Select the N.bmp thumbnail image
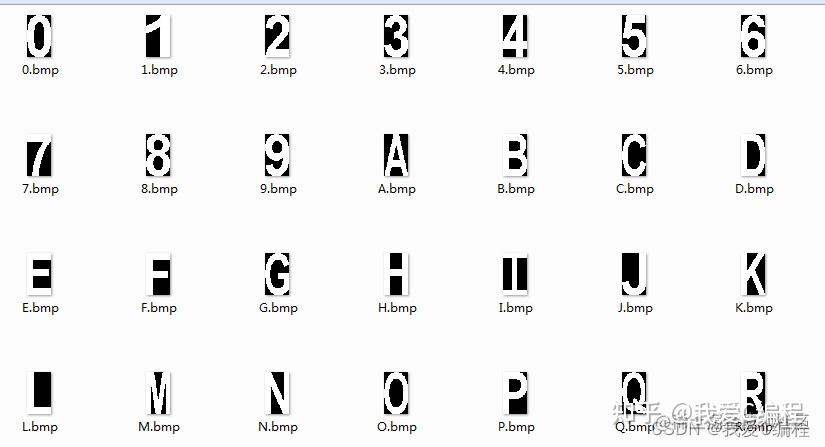Image resolution: width=825 pixels, height=447 pixels. 277,393
